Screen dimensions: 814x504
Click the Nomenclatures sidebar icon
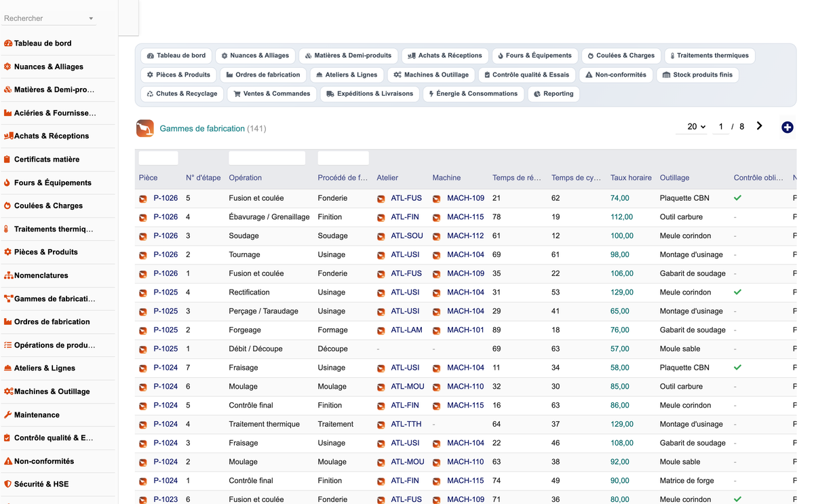click(x=8, y=275)
